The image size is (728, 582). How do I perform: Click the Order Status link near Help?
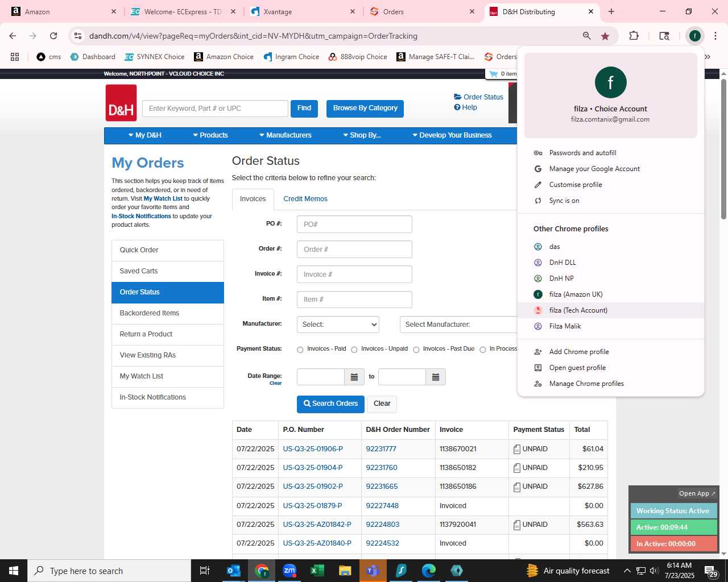pyautogui.click(x=478, y=97)
